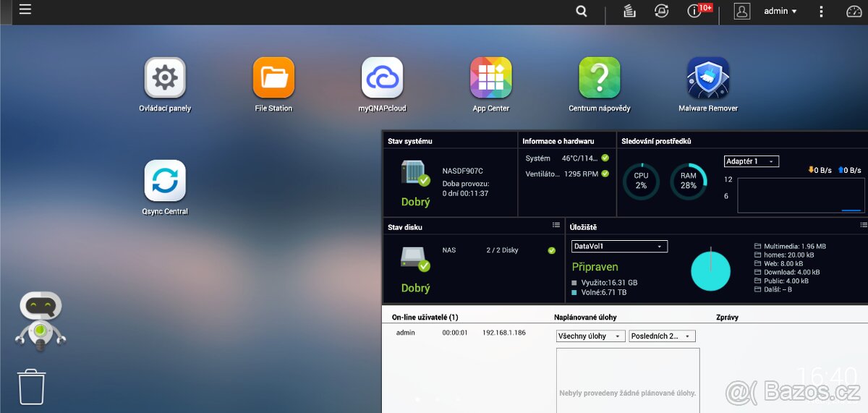Viewport: 868px width, 413px height.
Task: Click the network traffic graph
Action: pos(799,195)
